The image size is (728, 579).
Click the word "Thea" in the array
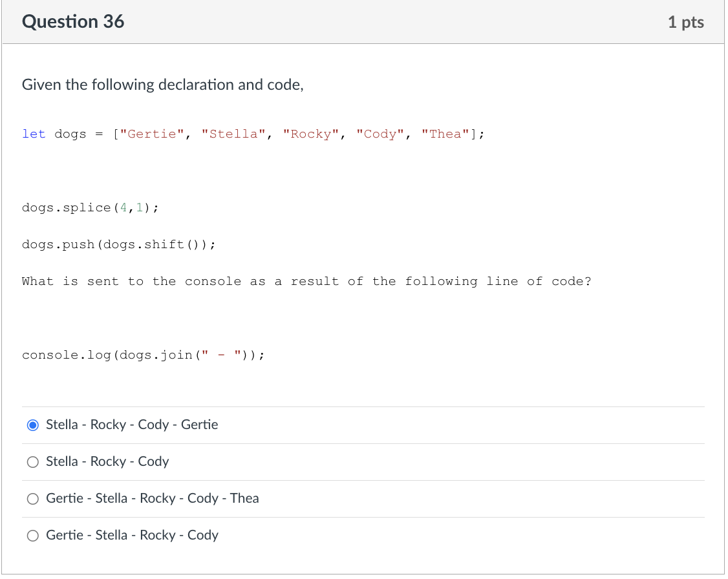coord(445,134)
